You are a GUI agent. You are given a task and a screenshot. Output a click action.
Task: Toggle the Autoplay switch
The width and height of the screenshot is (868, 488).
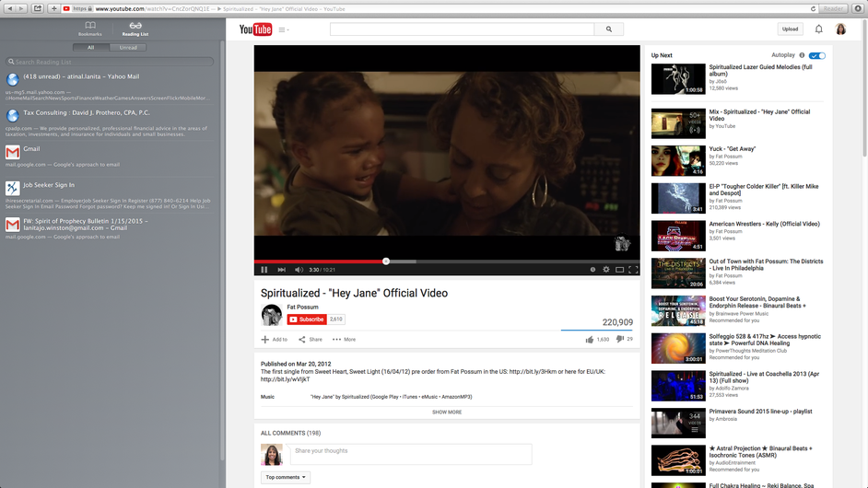[816, 55]
